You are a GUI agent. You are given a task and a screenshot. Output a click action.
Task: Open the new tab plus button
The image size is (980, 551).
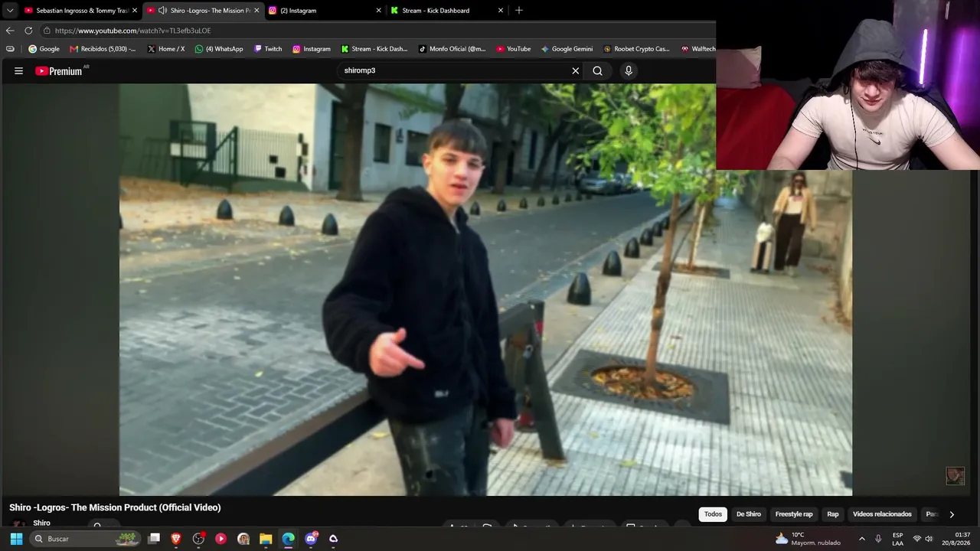(519, 11)
